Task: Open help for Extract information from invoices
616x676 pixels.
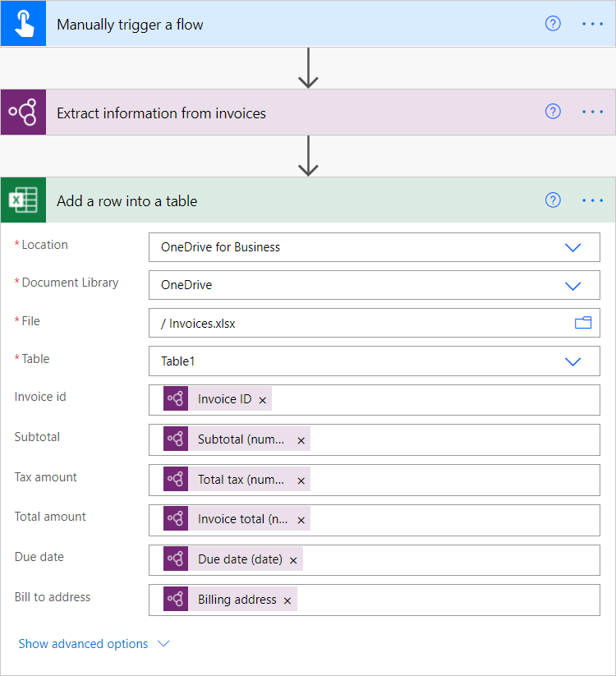Action: coord(553,112)
